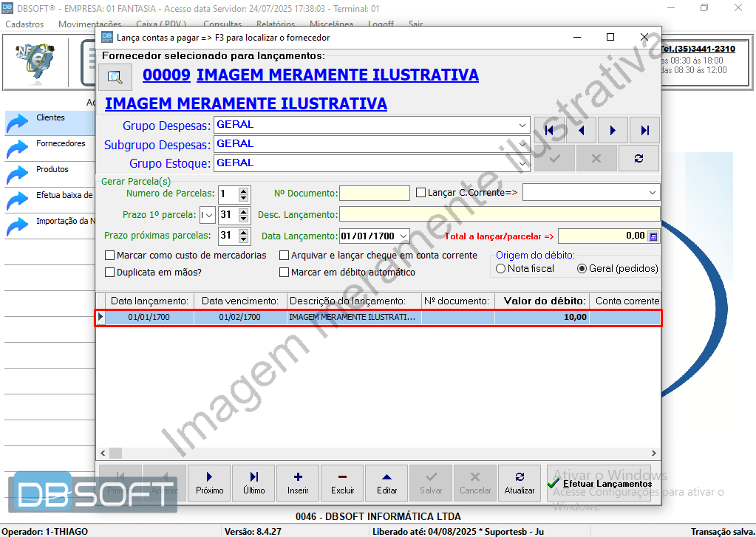The image size is (756, 537).
Task: Enable the Duplicata em mãos checkbox
Action: point(109,272)
